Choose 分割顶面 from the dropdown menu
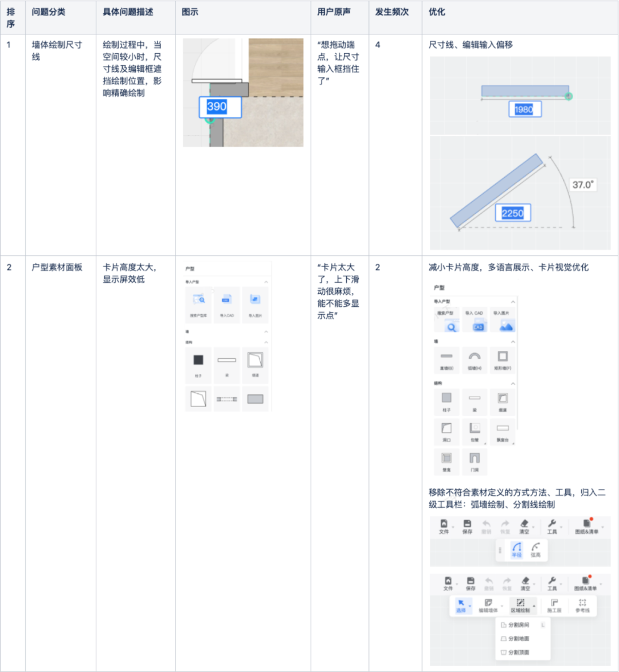619x672 pixels. [522, 653]
